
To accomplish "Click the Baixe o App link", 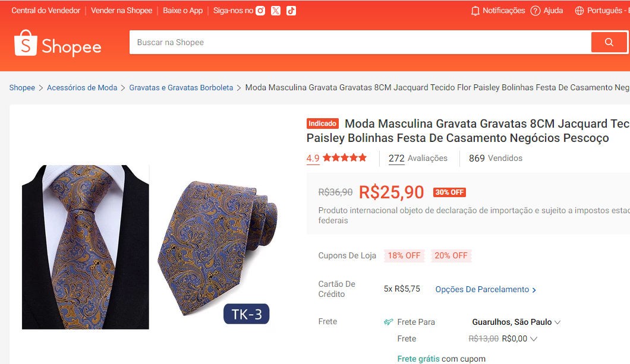I will [182, 11].
